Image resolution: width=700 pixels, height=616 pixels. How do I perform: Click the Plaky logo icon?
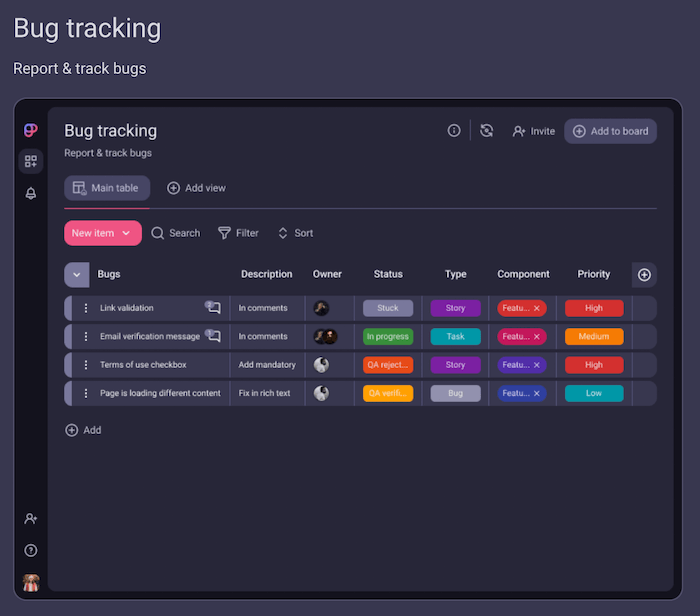pos(31,130)
